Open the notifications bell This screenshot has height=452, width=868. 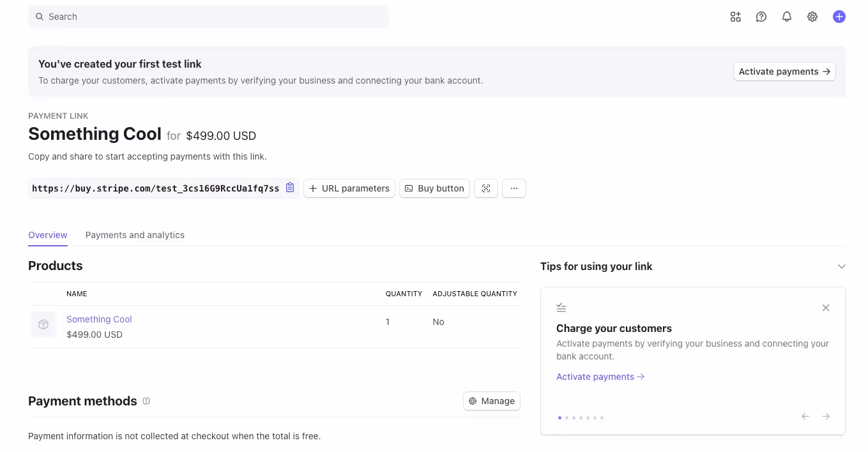tap(786, 17)
